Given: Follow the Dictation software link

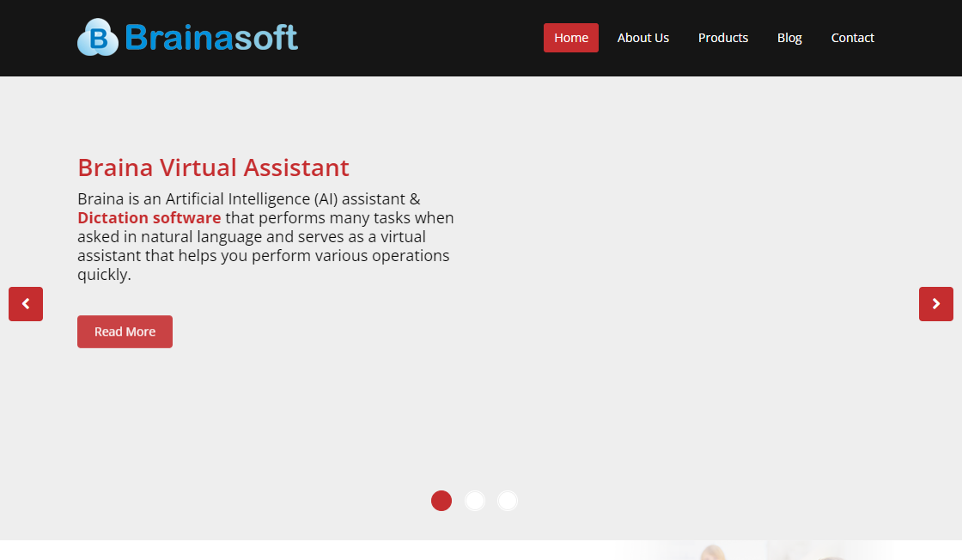Looking at the screenshot, I should [149, 218].
